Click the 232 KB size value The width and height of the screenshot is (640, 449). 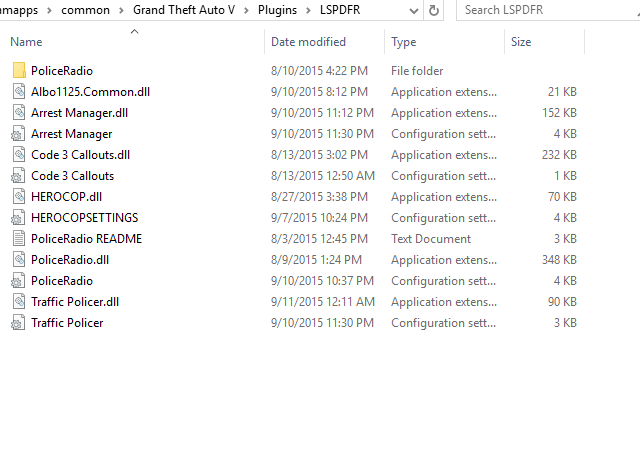click(559, 155)
